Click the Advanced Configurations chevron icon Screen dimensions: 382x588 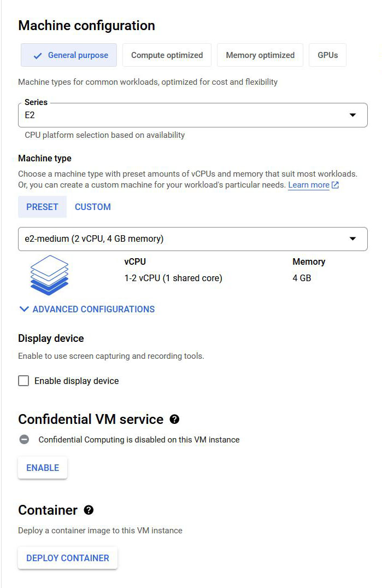(24, 309)
